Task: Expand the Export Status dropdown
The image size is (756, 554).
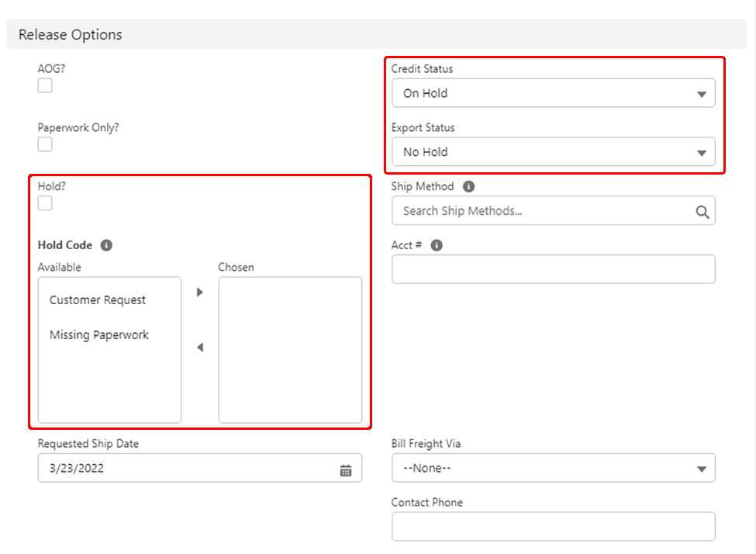Action: tap(553, 152)
